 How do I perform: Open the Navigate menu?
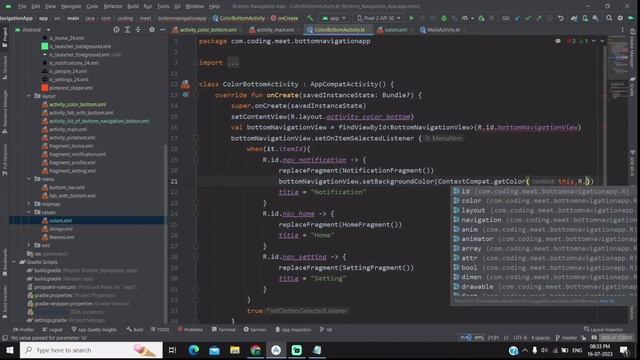pos(71,6)
